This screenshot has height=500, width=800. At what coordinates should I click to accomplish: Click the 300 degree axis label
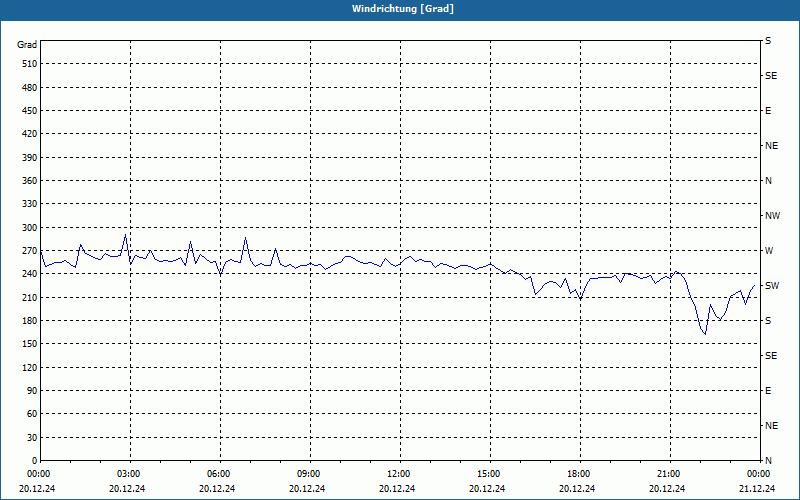[x=30, y=228]
